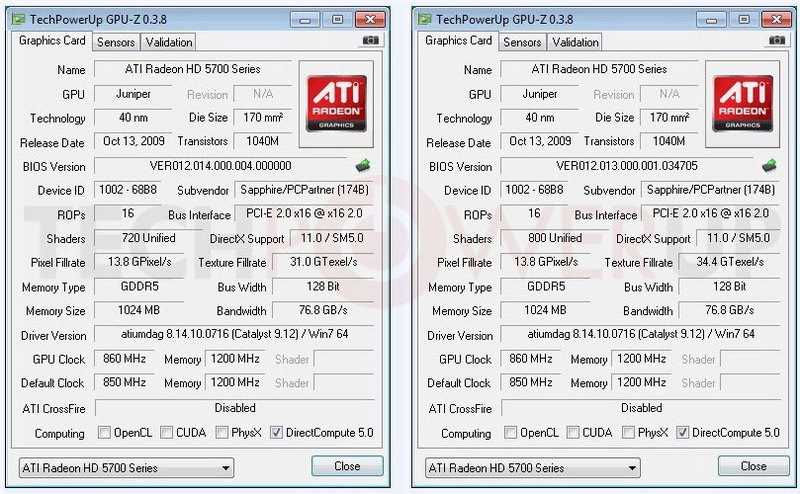Open the GPU selection dropdown in right window
Screen dimensions: 800x494
(533, 467)
